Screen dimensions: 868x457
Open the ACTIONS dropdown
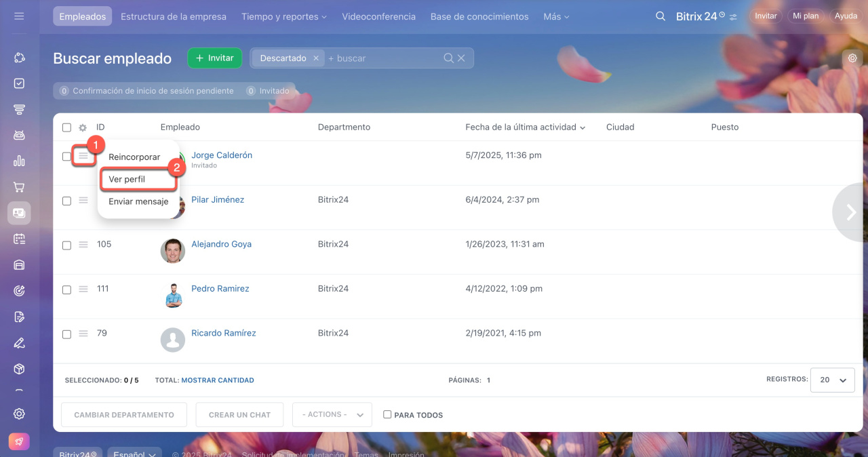click(x=332, y=414)
